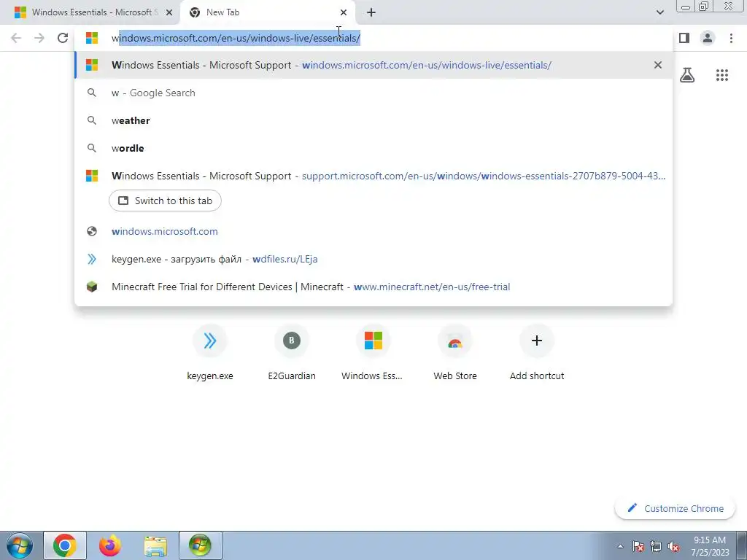This screenshot has width=747, height=560.
Task: Choose the windows.microsoft.com suggestion
Action: 373,231
